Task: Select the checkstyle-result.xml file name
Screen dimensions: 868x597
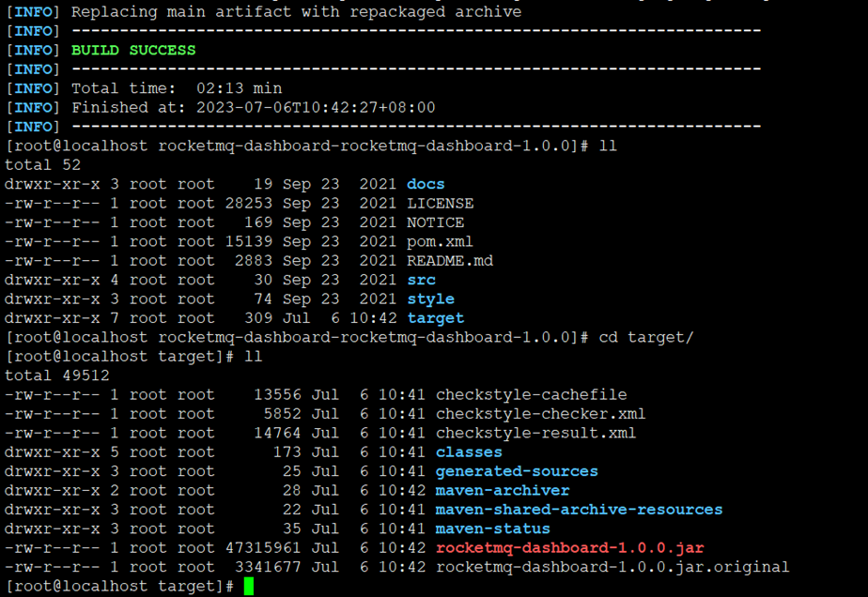Action: click(x=535, y=434)
